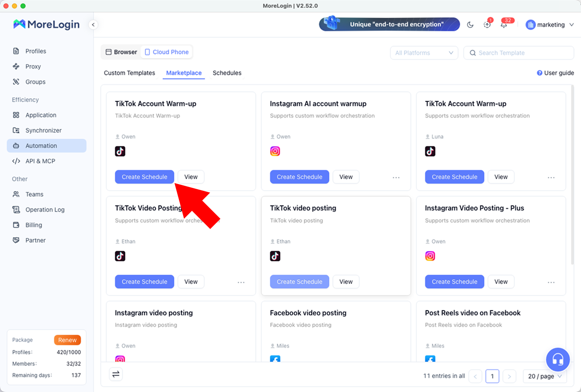View Instagram Video Posting - Plus template
Viewport: 581px width, 392px height.
[501, 282]
